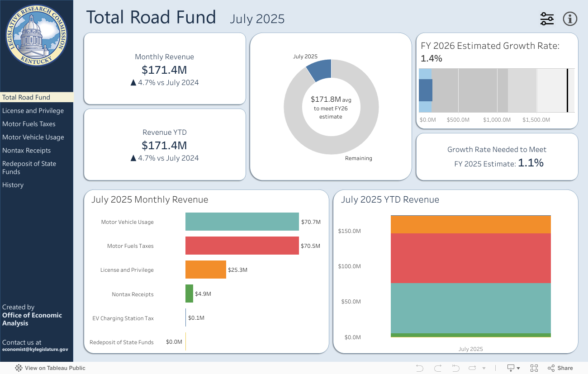The width and height of the screenshot is (588, 374).
Task: Open the filter settings sliders icon
Action: pyautogui.click(x=547, y=19)
